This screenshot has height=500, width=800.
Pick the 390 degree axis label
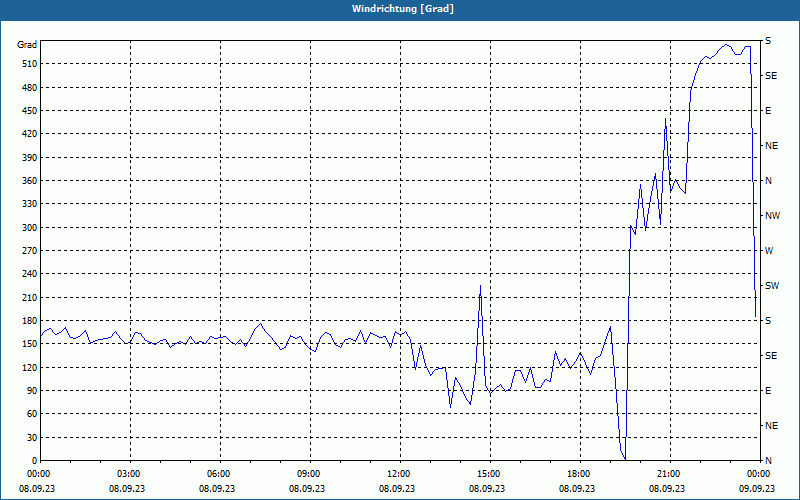(29, 157)
